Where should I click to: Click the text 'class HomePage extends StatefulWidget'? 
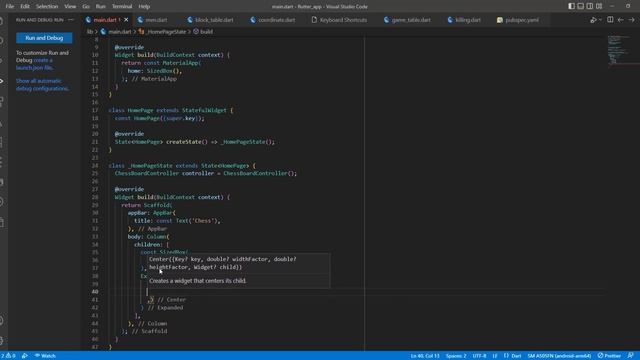(168, 110)
